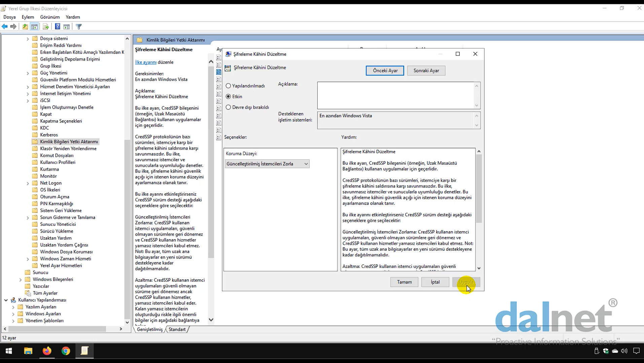Open Windows Security shield tray icon

tap(606, 351)
